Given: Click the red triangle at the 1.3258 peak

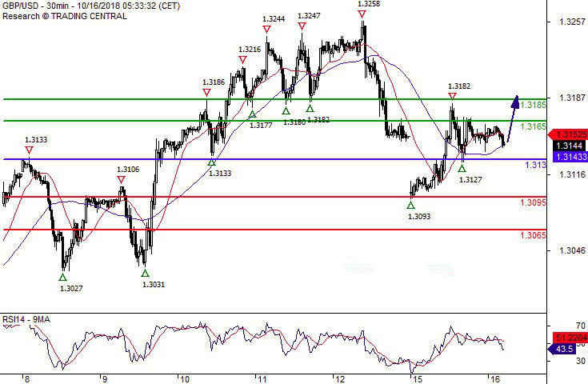Looking at the screenshot, I should [x=362, y=14].
